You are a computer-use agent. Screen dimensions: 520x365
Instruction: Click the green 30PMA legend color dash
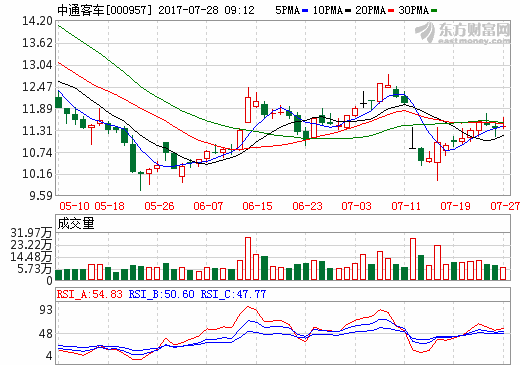point(434,11)
